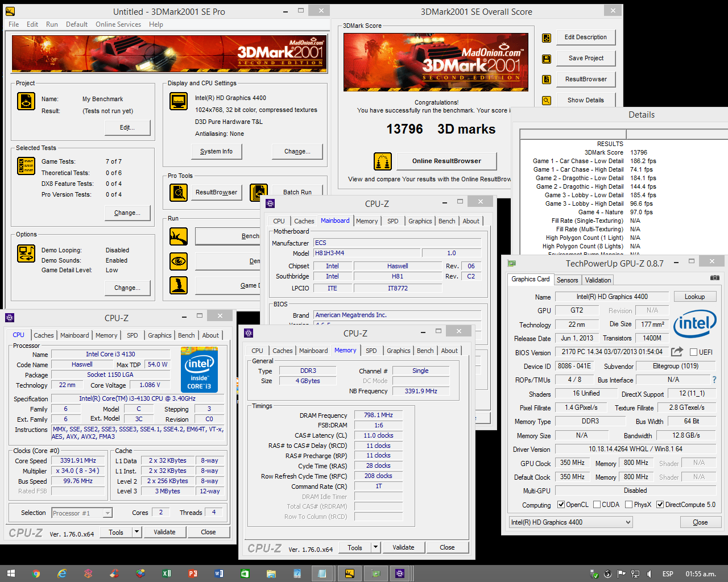Click the GPU-Z BIOS export share icon

tap(677, 352)
